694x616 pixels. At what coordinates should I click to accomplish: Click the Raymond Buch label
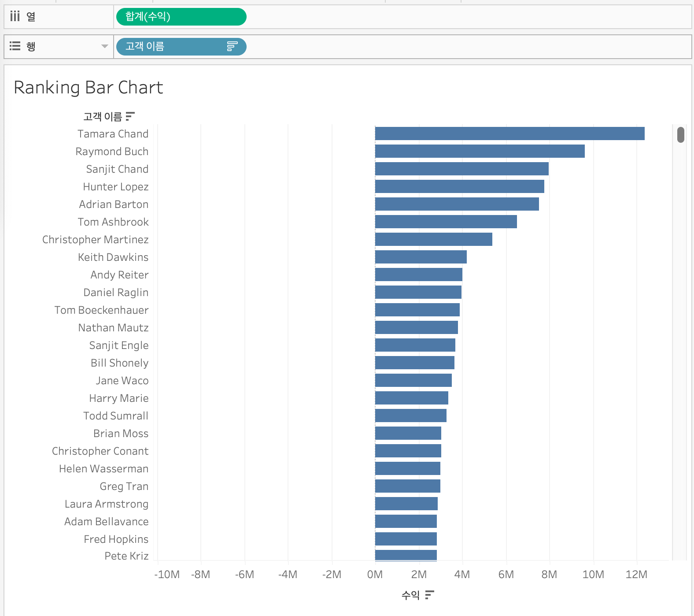pyautogui.click(x=112, y=151)
